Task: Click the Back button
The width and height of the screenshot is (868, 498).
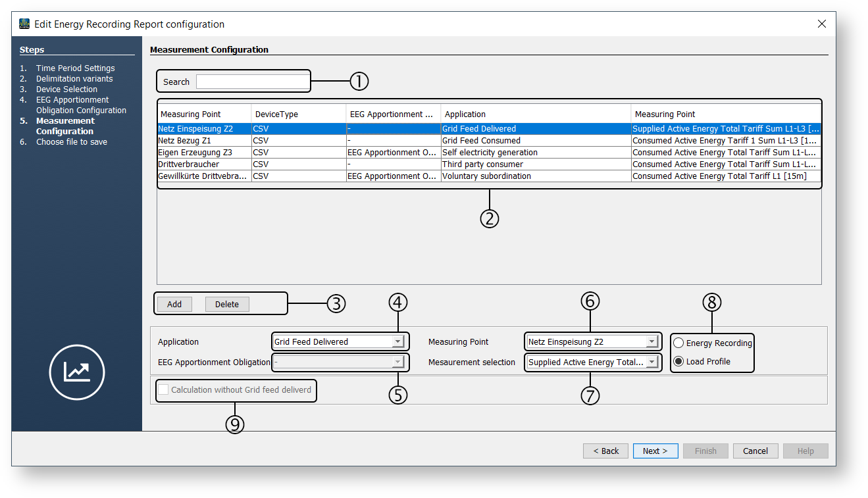Action: click(x=605, y=451)
